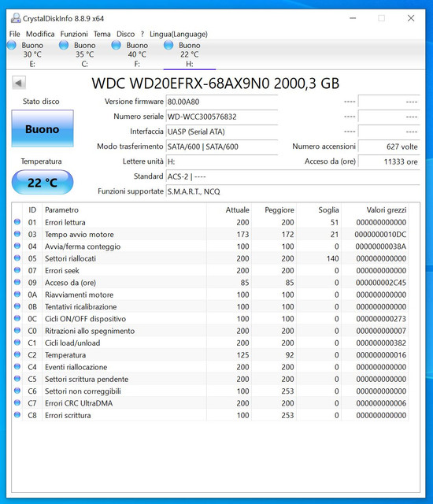Click the Valori grezzi column header
433x504 pixels.
tap(376, 210)
